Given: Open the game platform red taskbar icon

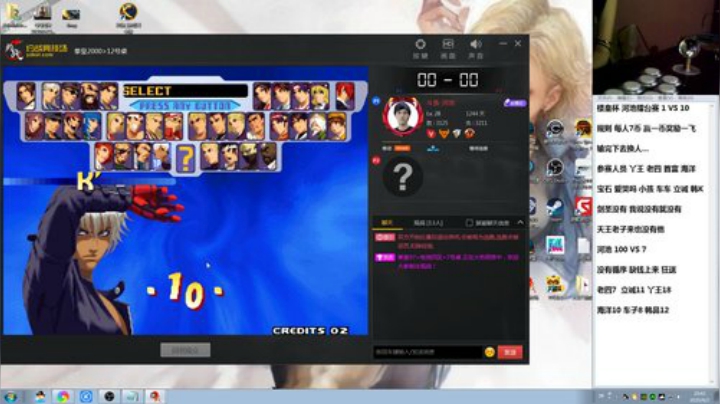Looking at the screenshot, I should 155,397.
